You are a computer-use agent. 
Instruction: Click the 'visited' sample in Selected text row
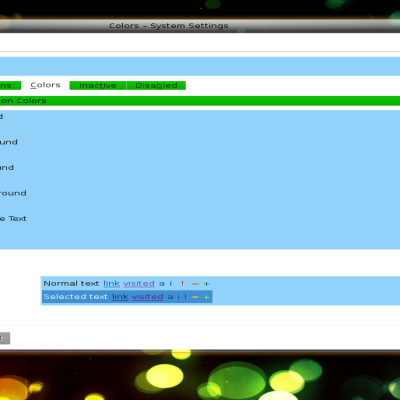click(147, 297)
